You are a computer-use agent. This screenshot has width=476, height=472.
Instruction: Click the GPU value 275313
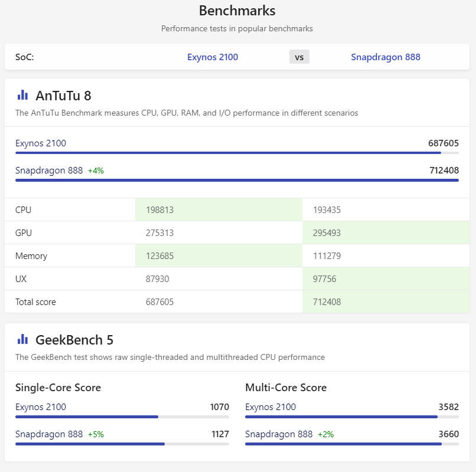tap(159, 233)
